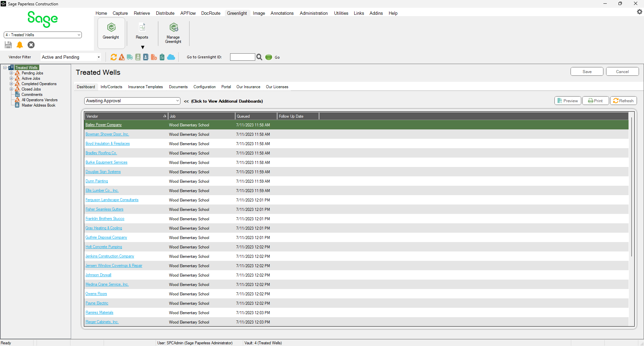Click the green truck icon in the toolbar
The image size is (644, 346).
[130, 57]
